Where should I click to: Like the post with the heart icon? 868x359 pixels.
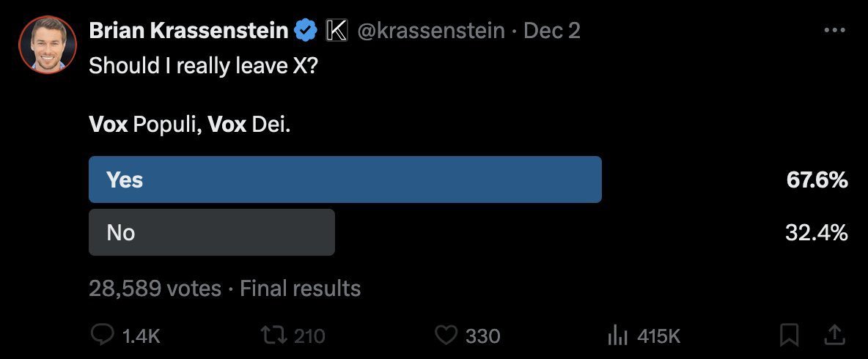(x=446, y=336)
